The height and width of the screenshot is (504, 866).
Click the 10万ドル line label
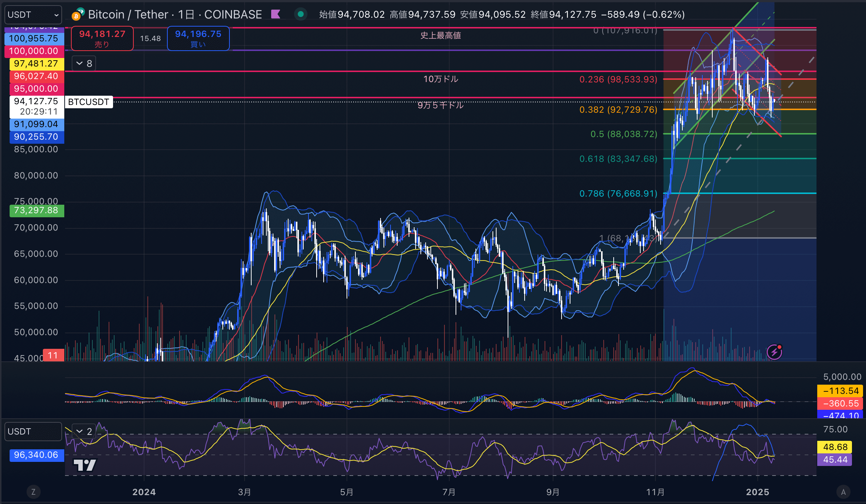pyautogui.click(x=441, y=79)
